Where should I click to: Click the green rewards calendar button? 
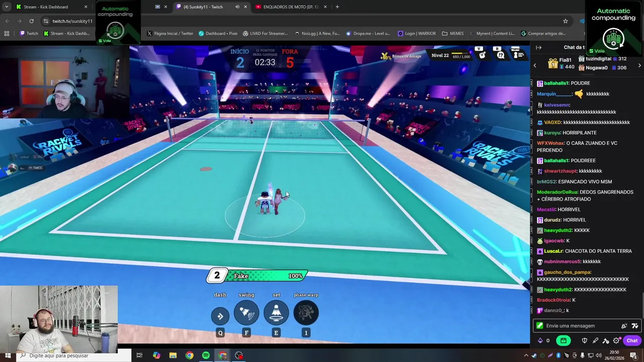[563, 341]
